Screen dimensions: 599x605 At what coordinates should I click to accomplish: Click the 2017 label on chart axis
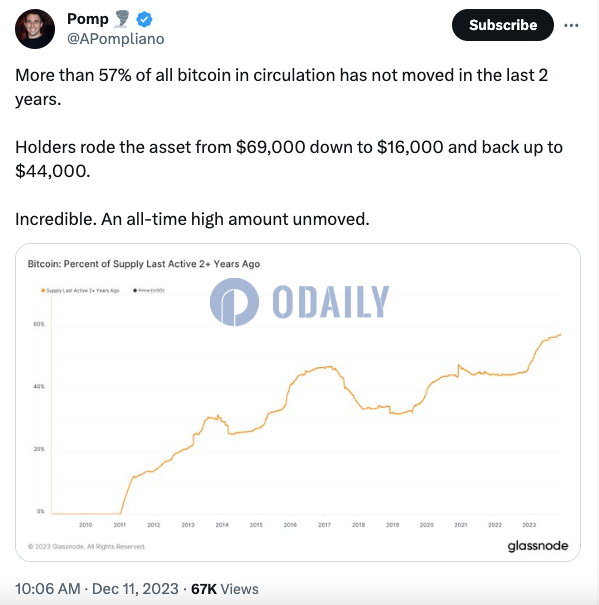pos(324,525)
